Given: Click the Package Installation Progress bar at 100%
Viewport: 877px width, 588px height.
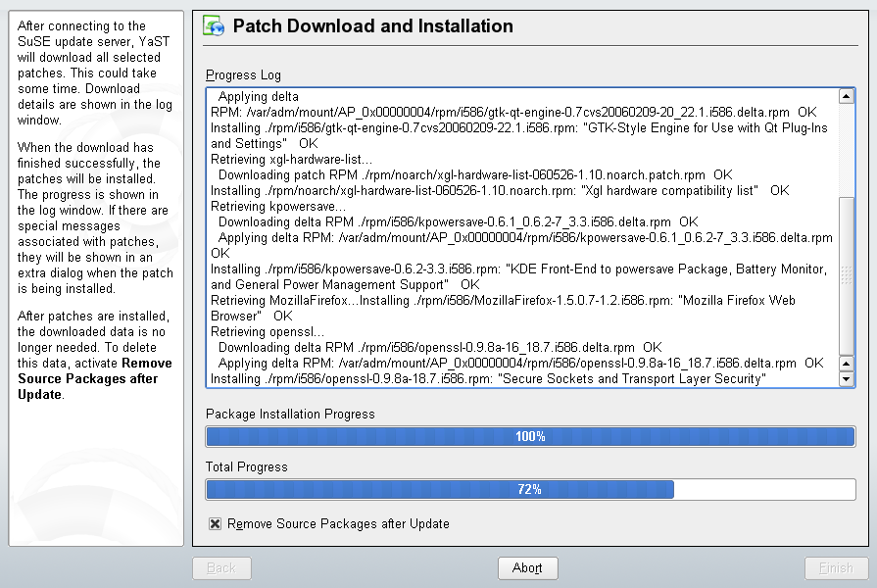Looking at the screenshot, I should 530,436.
